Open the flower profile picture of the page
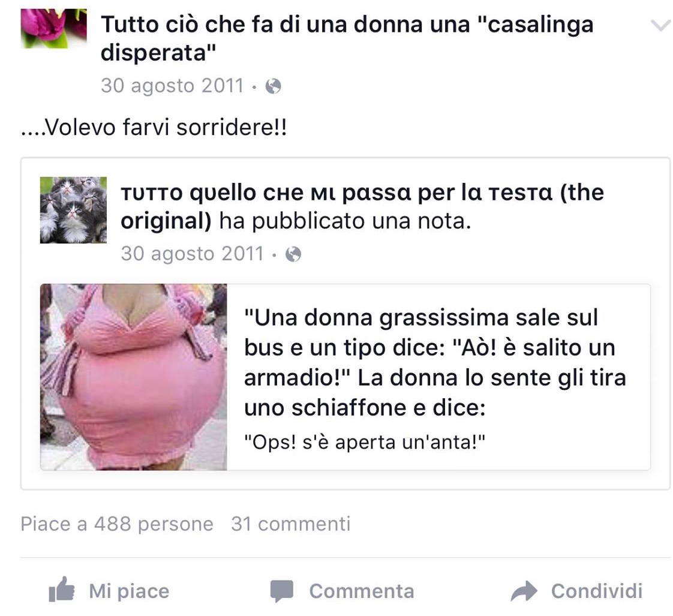673x616 pixels. (53, 28)
